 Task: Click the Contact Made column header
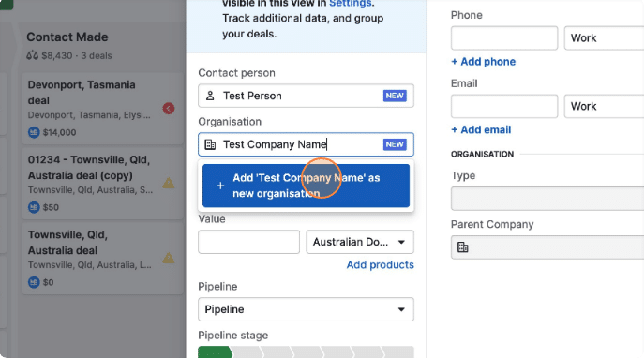click(67, 37)
